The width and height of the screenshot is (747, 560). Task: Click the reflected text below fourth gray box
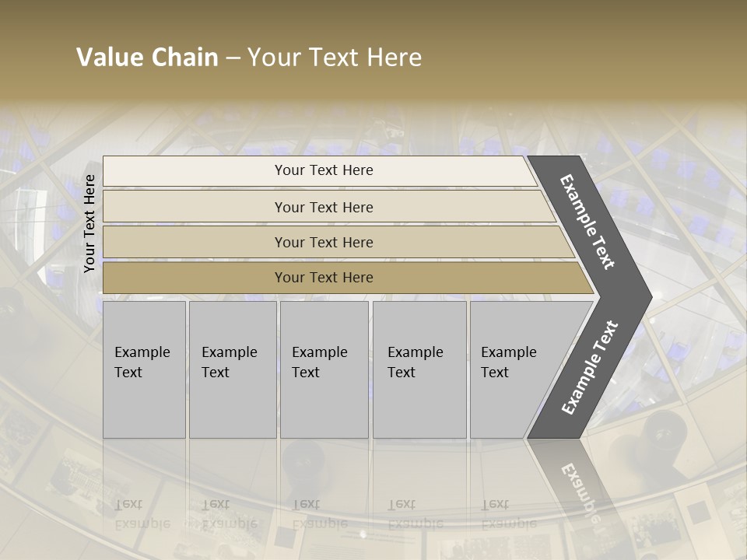tap(415, 513)
